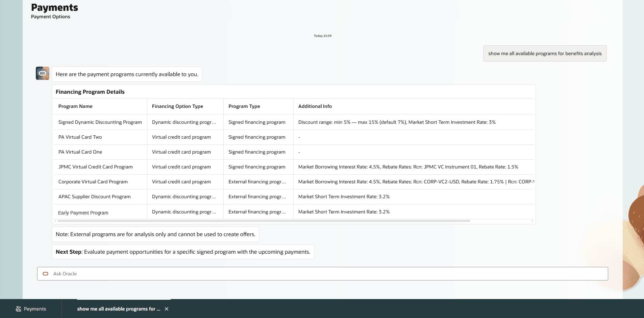Click the note about External programs
The image size is (644, 318).
[155, 234]
